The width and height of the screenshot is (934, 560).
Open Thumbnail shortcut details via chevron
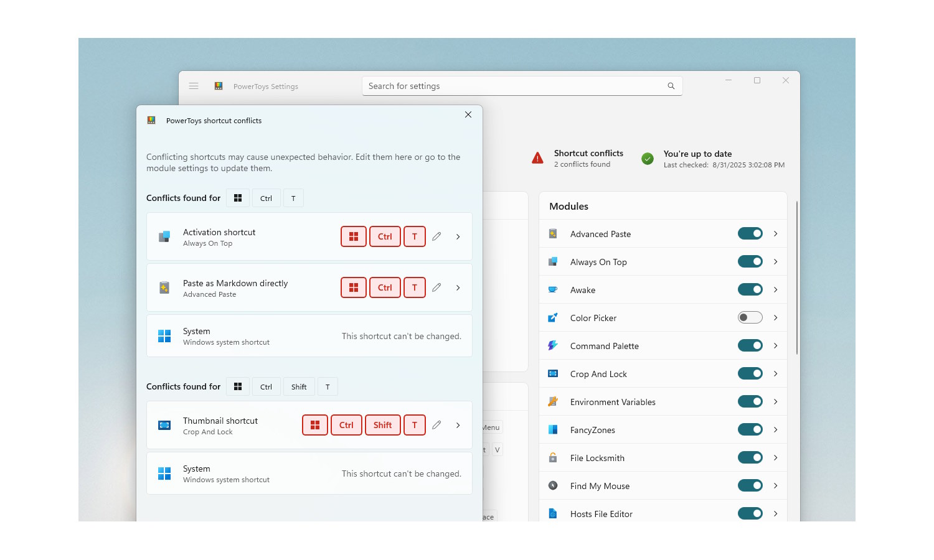458,425
